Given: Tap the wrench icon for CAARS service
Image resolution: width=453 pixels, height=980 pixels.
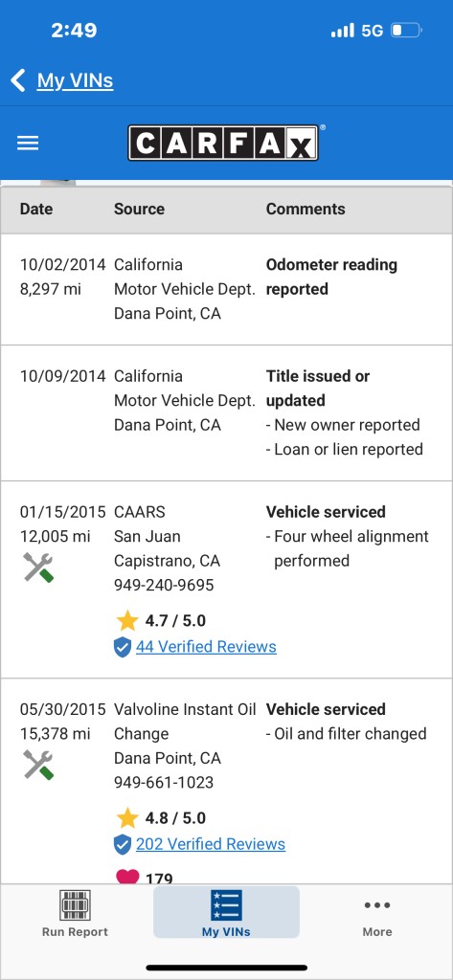Looking at the screenshot, I should (39, 568).
